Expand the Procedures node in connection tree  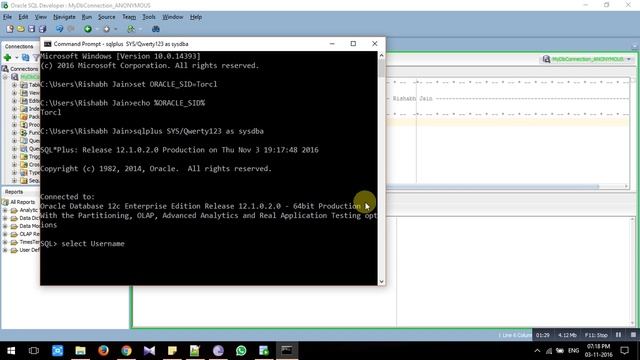[14, 125]
